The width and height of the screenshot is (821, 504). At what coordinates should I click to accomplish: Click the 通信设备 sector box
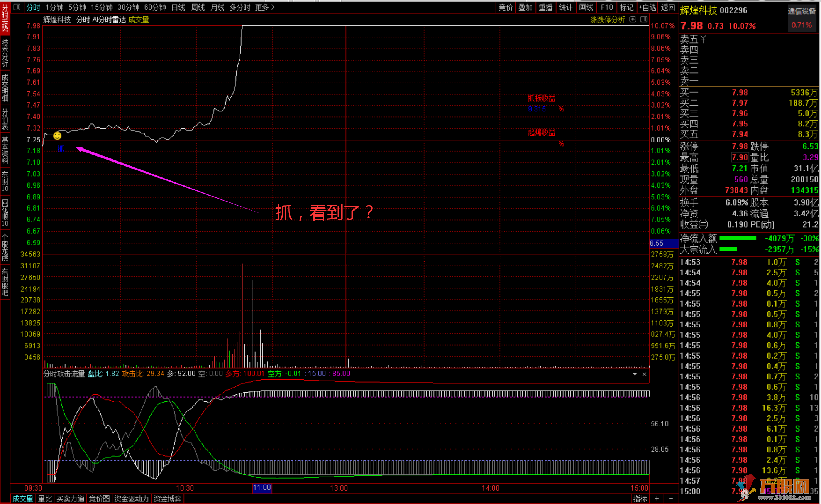tap(801, 12)
